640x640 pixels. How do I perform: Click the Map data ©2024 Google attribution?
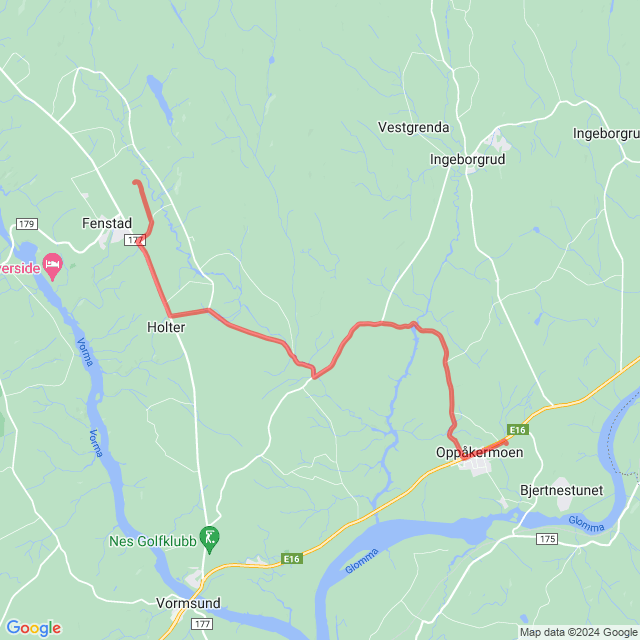[578, 632]
